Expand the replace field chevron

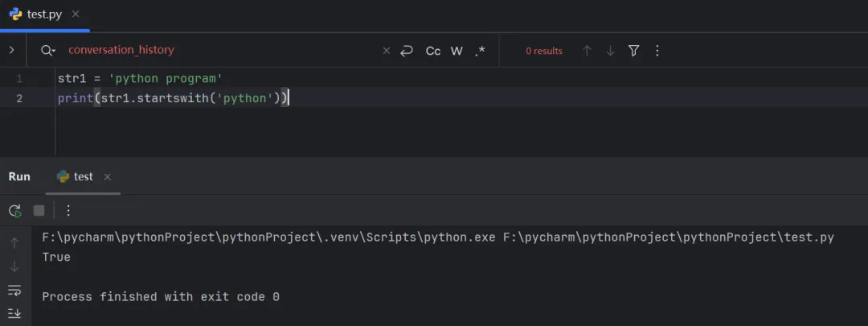[11, 50]
